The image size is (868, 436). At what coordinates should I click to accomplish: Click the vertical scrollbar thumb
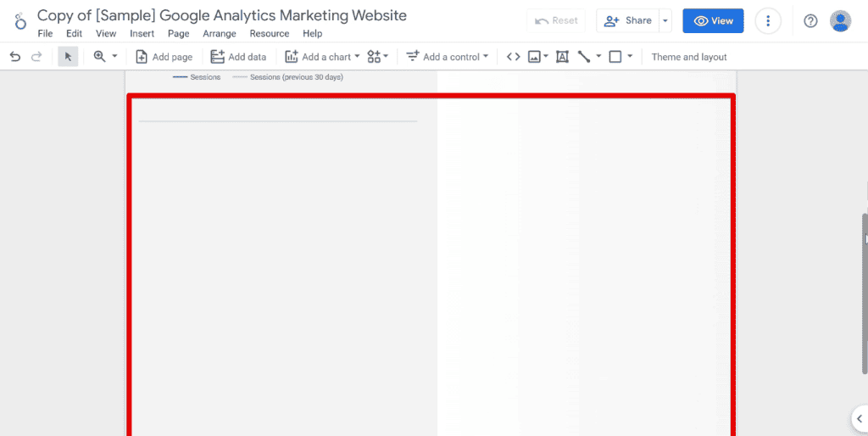pyautogui.click(x=865, y=293)
